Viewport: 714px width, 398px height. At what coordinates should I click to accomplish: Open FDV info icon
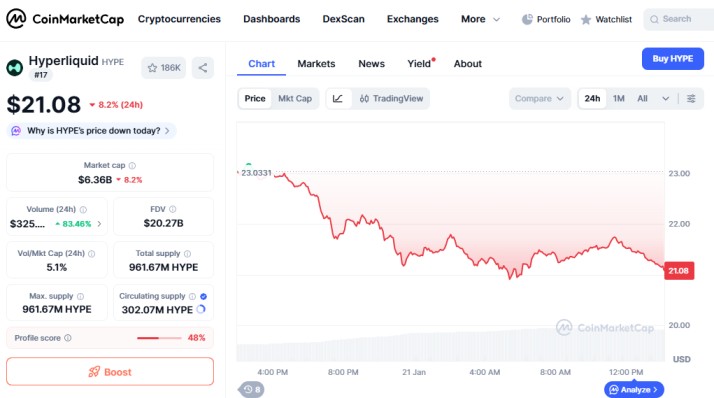173,209
